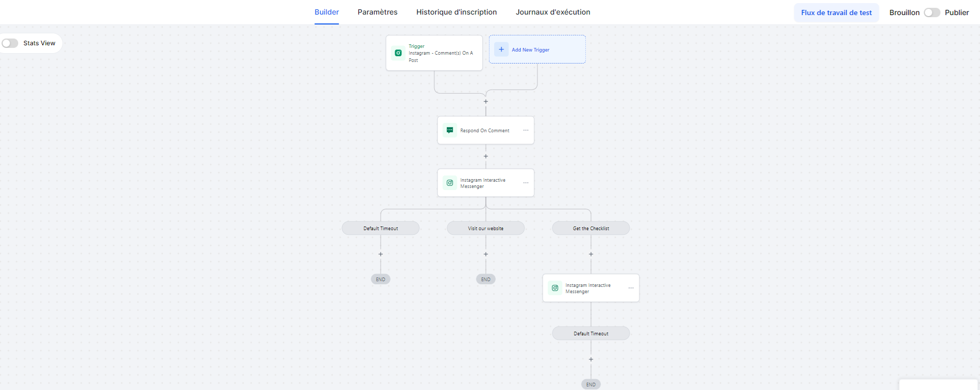Click the Stats View label
The width and height of the screenshot is (980, 390).
(x=39, y=43)
